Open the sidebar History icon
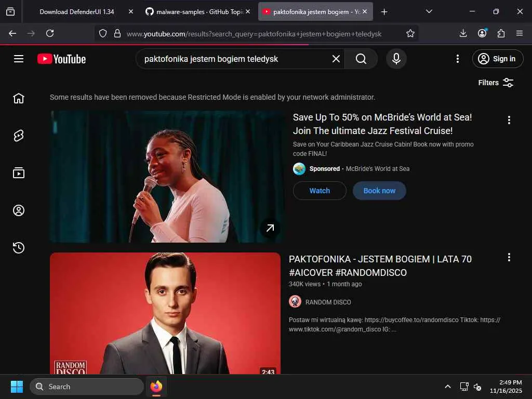The height and width of the screenshot is (399, 532). pyautogui.click(x=19, y=248)
